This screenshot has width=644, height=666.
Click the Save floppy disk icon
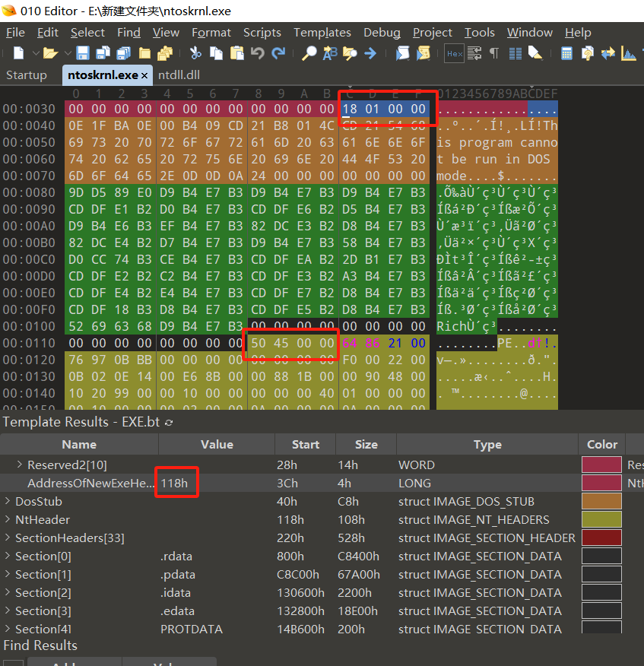click(x=82, y=53)
